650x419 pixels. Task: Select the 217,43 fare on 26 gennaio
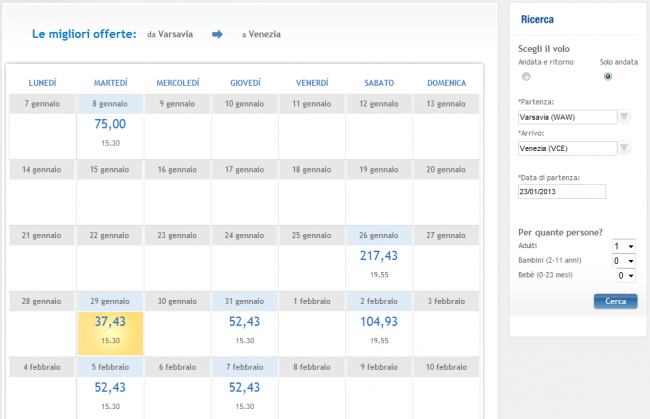pos(379,256)
